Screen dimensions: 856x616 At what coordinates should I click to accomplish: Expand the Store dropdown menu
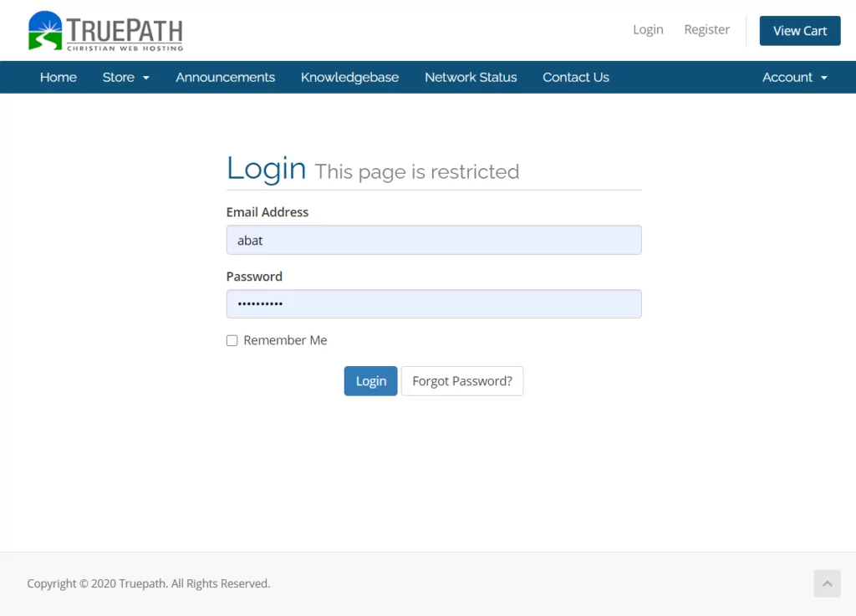tap(125, 78)
